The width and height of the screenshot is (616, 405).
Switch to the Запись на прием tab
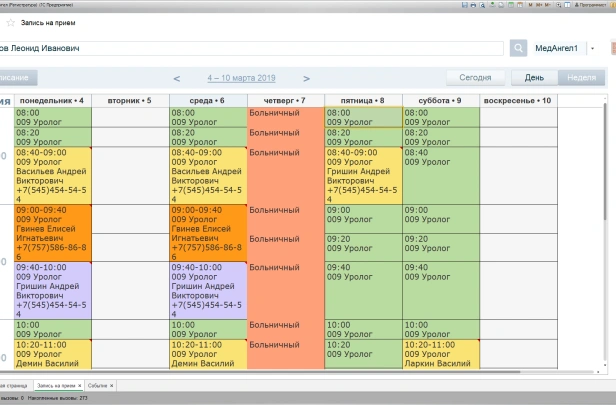55,385
